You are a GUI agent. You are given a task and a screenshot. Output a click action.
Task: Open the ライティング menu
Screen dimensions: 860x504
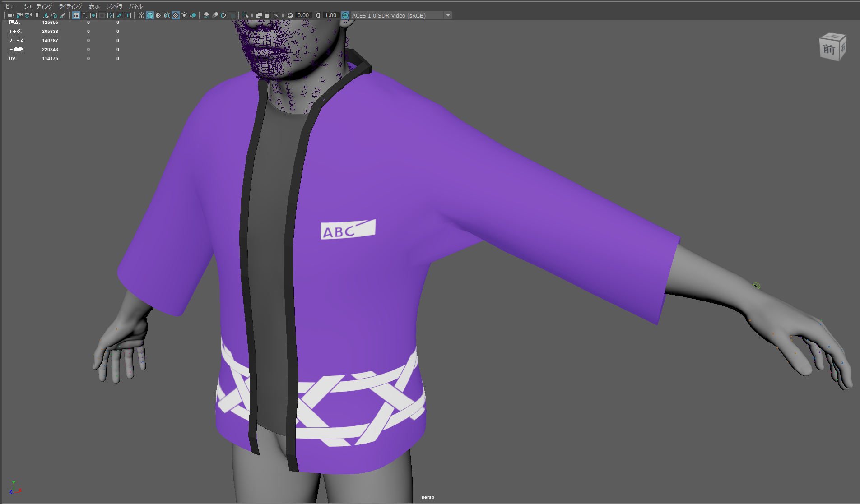coord(70,6)
